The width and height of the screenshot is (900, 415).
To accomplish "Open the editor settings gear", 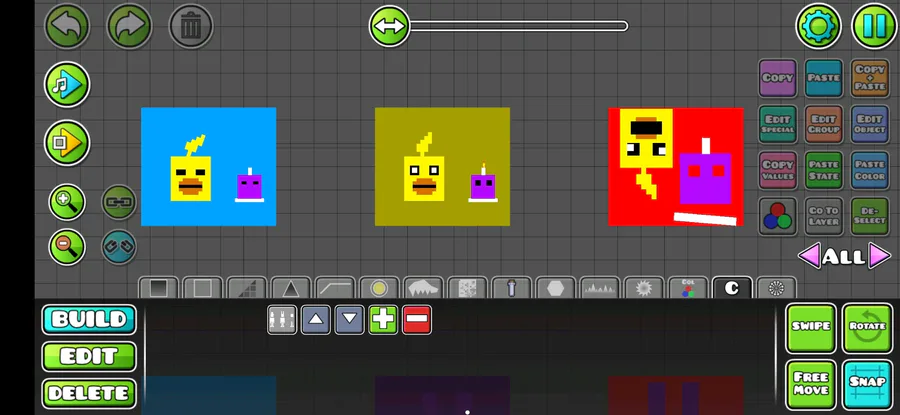I will click(818, 26).
